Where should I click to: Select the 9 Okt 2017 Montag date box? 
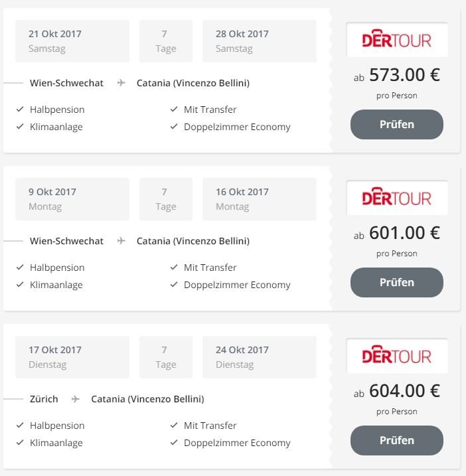coord(72,199)
